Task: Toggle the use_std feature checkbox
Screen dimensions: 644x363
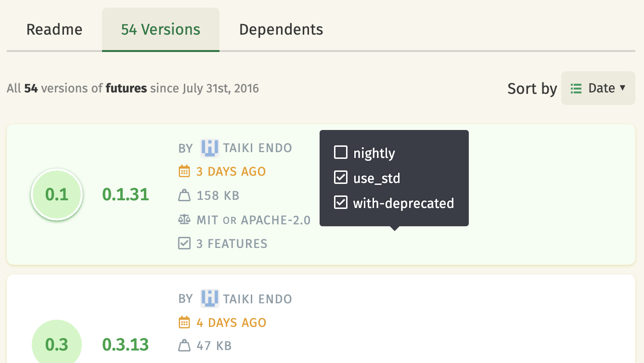Action: click(341, 178)
